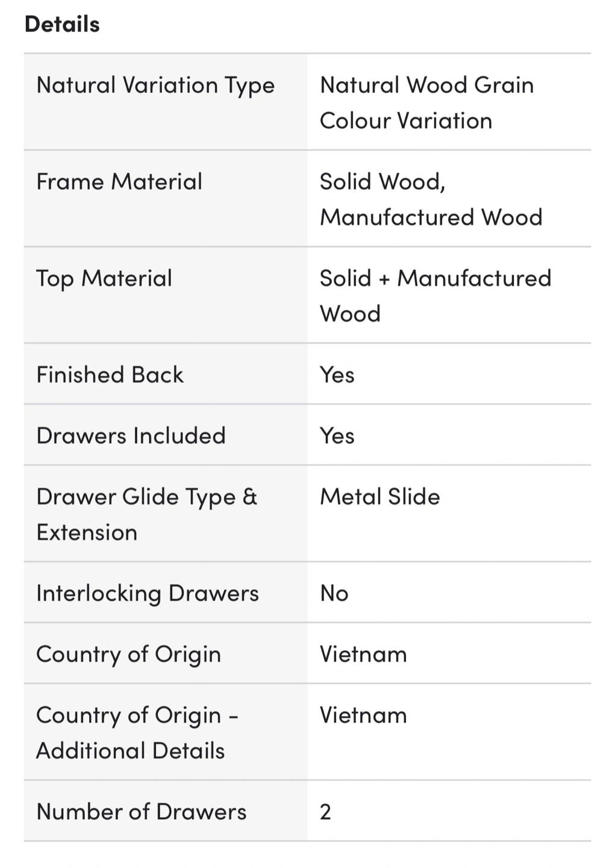Select the Solid Wood, Manufactured Wood value
The height and width of the screenshot is (868, 615).
(431, 199)
